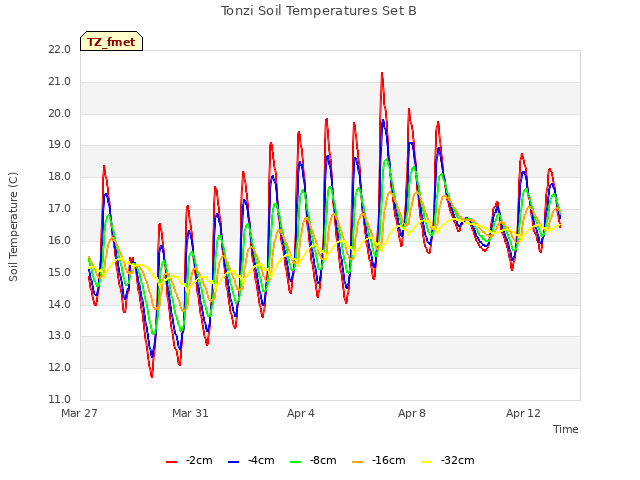The height and width of the screenshot is (480, 640).
Task: Click the blue -4cm legend swatch
Action: [233, 462]
